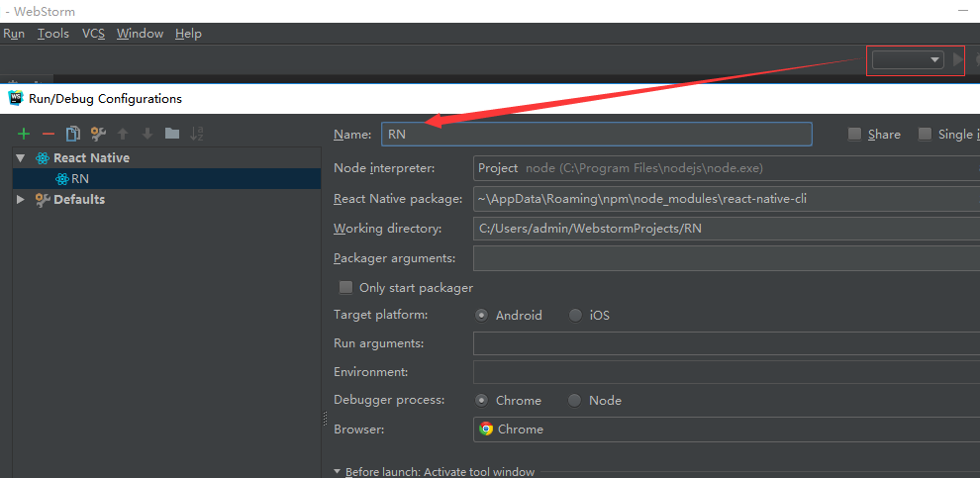This screenshot has width=980, height=478.
Task: Sort configurations alphabetically
Action: tap(197, 134)
